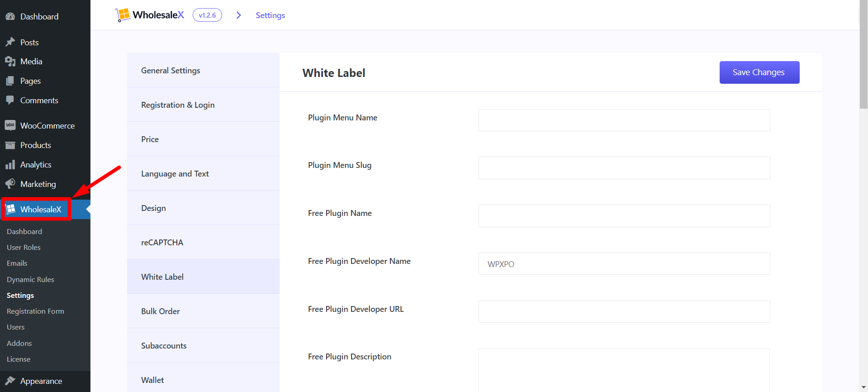Focus the Free Plugin Description textarea

tap(624, 370)
